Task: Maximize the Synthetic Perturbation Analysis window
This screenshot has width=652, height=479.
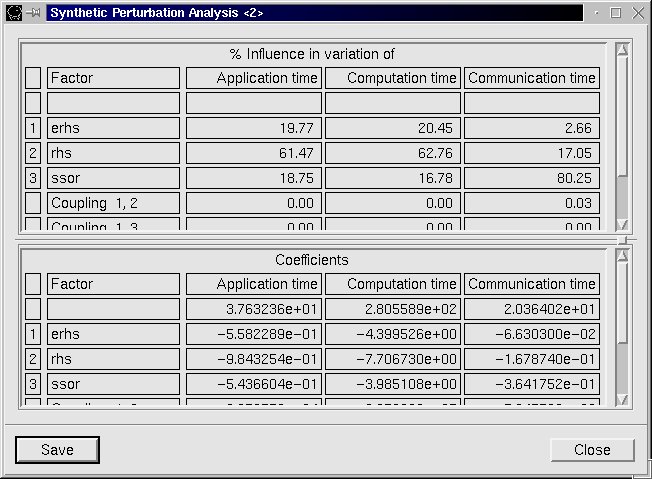Action: [x=616, y=13]
